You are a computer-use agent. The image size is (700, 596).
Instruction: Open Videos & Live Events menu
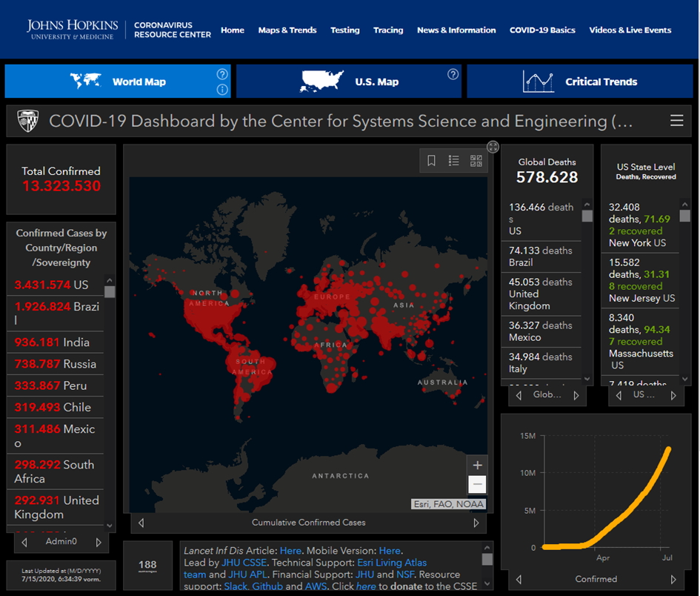(x=630, y=30)
